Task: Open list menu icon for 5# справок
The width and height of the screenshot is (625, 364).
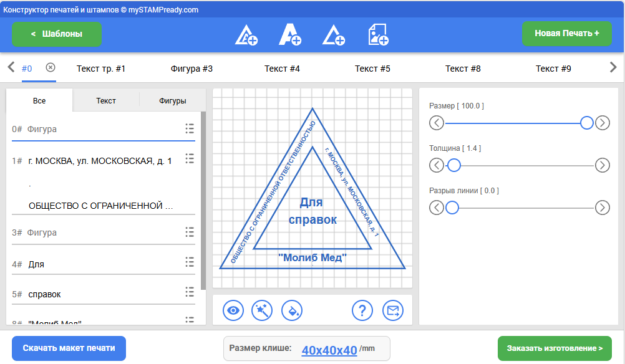Action: point(190,292)
